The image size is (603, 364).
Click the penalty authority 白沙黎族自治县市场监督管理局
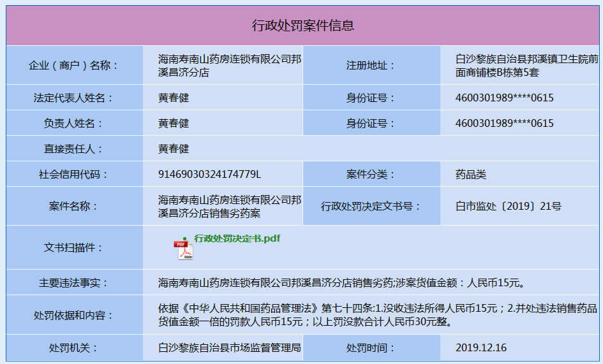[x=229, y=347]
